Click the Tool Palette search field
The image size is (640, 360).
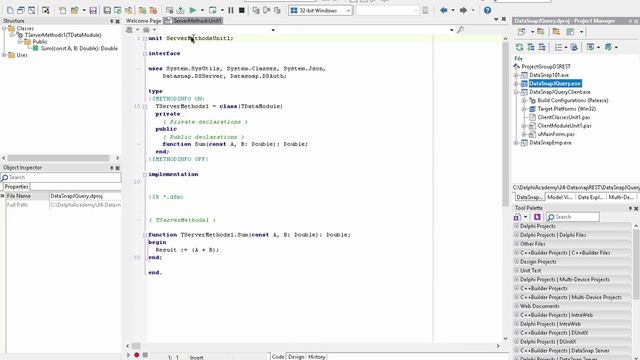(x=573, y=217)
